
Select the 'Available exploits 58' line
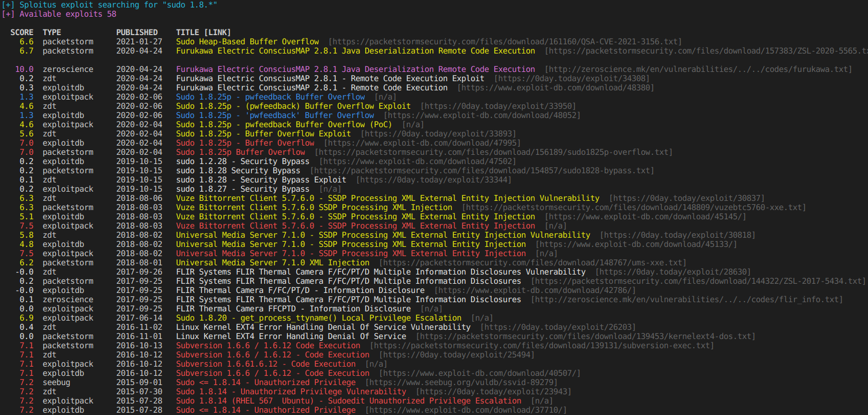pos(59,14)
